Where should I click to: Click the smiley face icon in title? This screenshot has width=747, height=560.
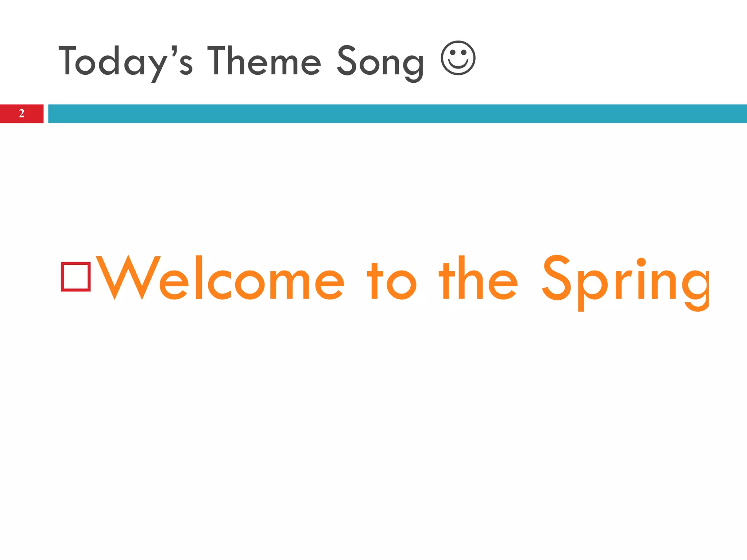[x=458, y=58]
